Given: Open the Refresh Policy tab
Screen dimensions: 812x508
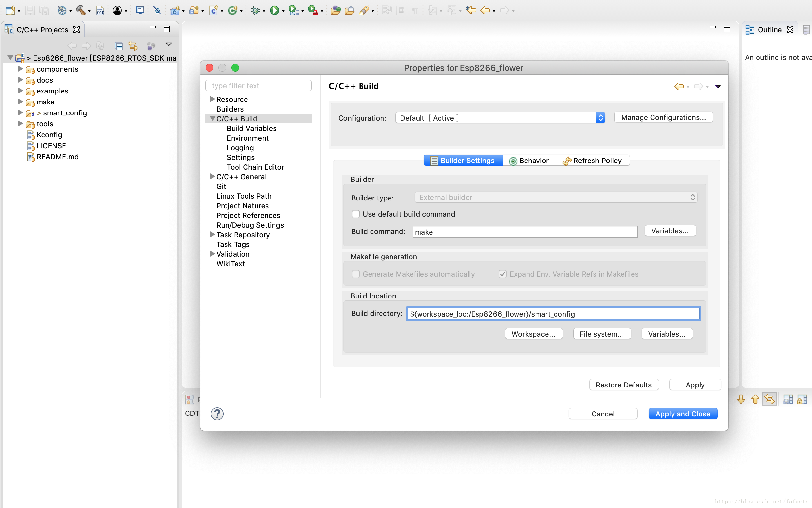Looking at the screenshot, I should [x=593, y=161].
